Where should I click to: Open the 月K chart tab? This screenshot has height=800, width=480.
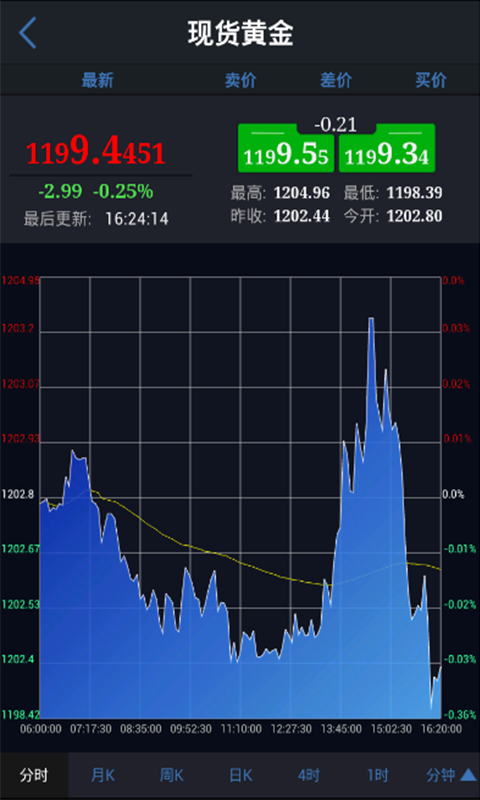[x=103, y=776]
